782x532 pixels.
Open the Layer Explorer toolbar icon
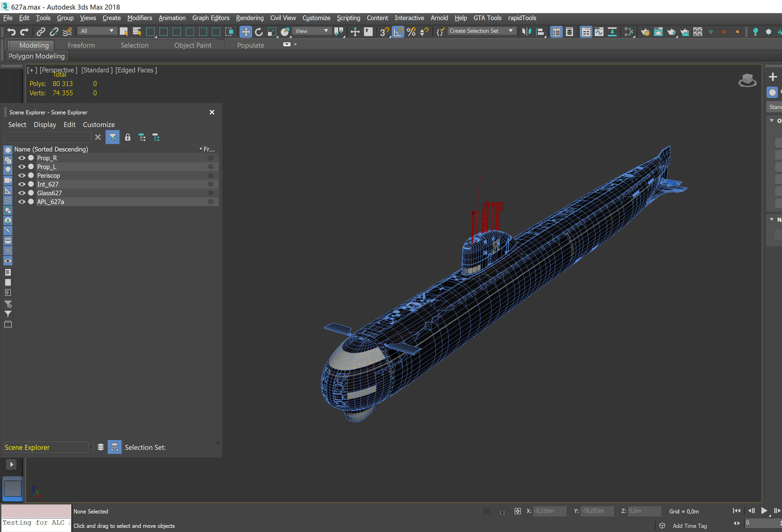click(x=569, y=32)
